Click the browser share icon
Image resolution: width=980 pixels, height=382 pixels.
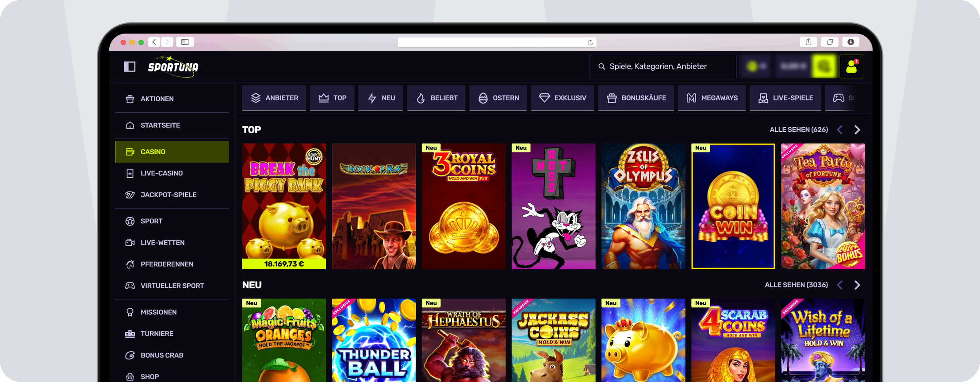[808, 42]
